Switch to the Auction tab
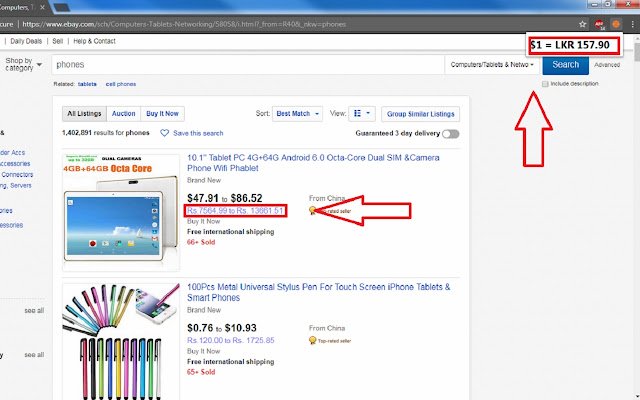 [x=124, y=114]
